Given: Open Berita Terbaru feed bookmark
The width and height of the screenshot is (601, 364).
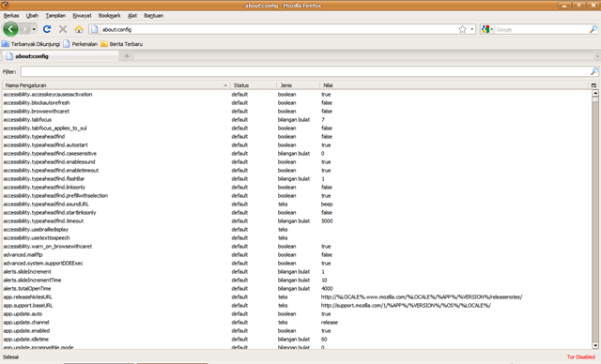Looking at the screenshot, I should pyautogui.click(x=122, y=44).
